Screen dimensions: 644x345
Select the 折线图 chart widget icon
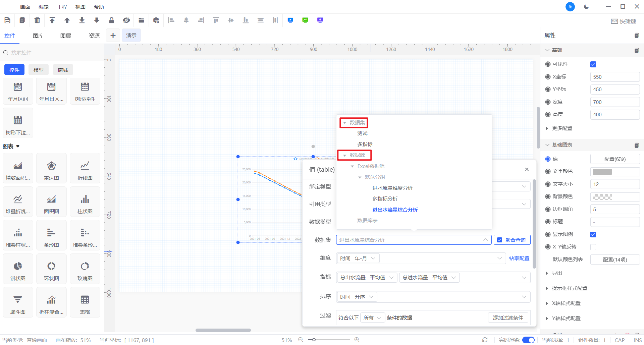click(85, 168)
